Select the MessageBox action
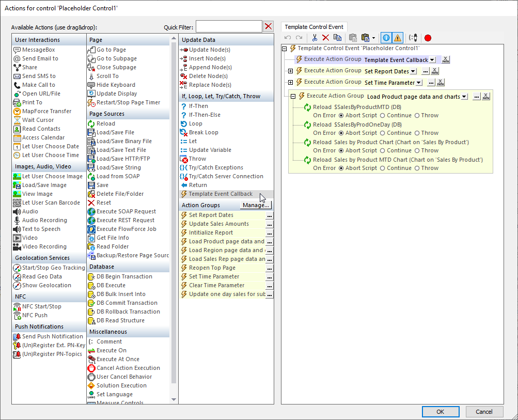Viewport: 518px width, 420px height. pos(38,50)
